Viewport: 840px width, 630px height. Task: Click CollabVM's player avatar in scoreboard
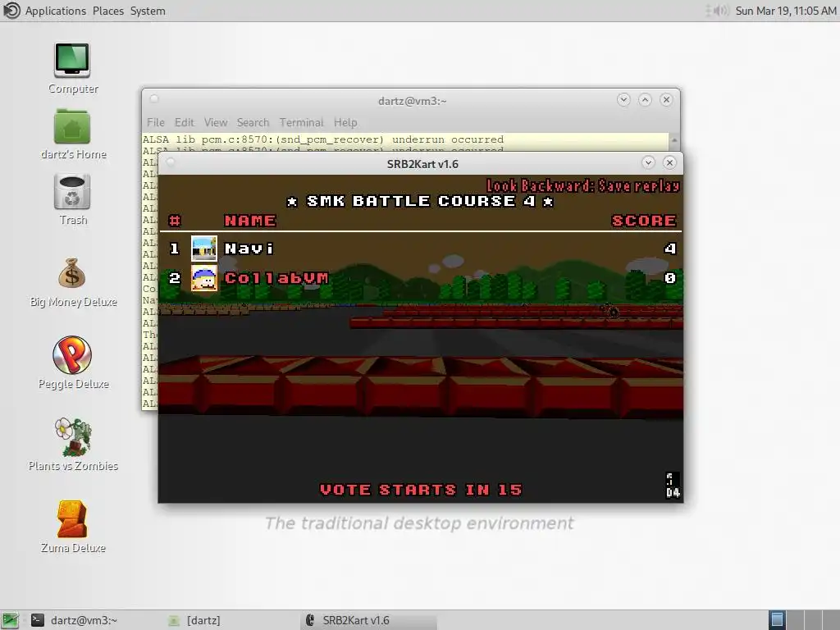(204, 278)
